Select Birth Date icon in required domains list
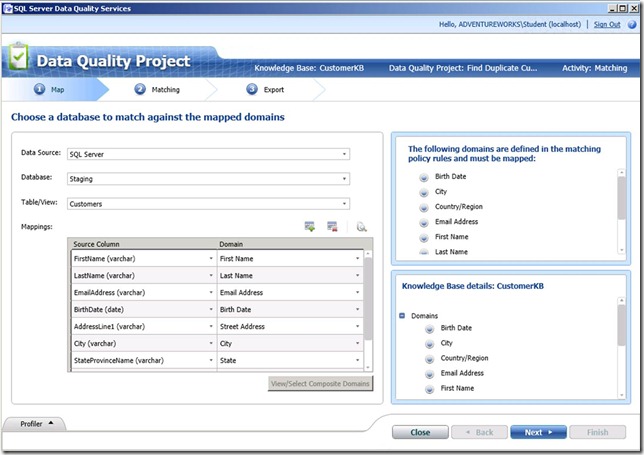 click(425, 176)
